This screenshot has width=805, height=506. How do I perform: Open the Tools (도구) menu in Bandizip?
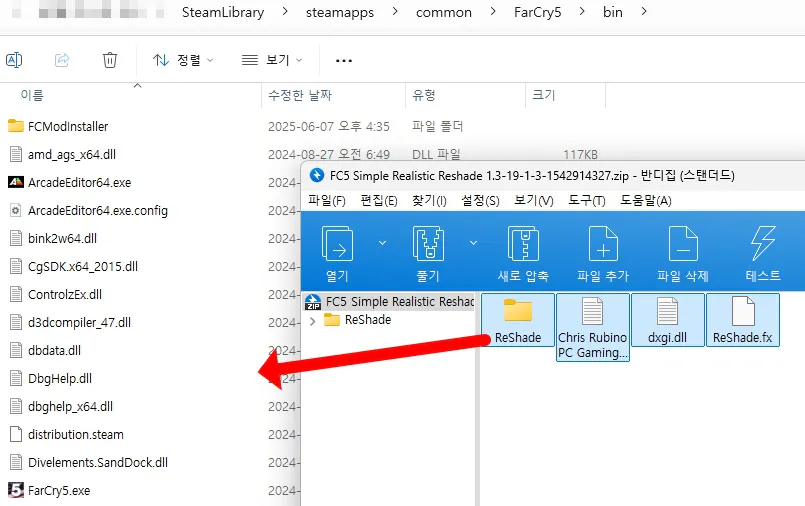(x=585, y=200)
